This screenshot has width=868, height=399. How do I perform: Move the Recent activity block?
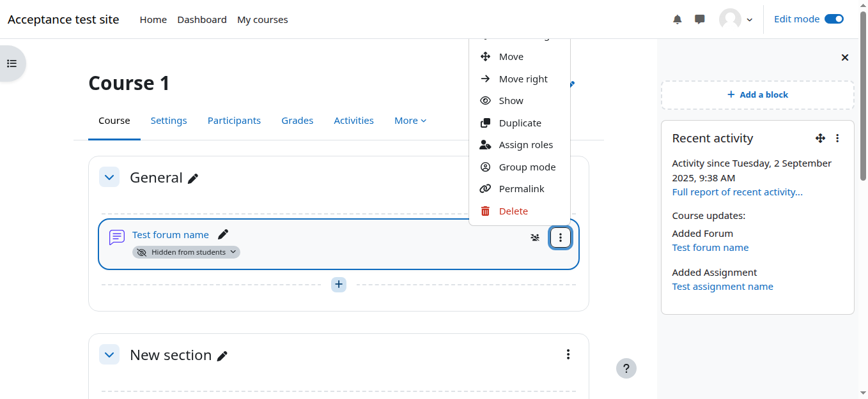tap(820, 138)
